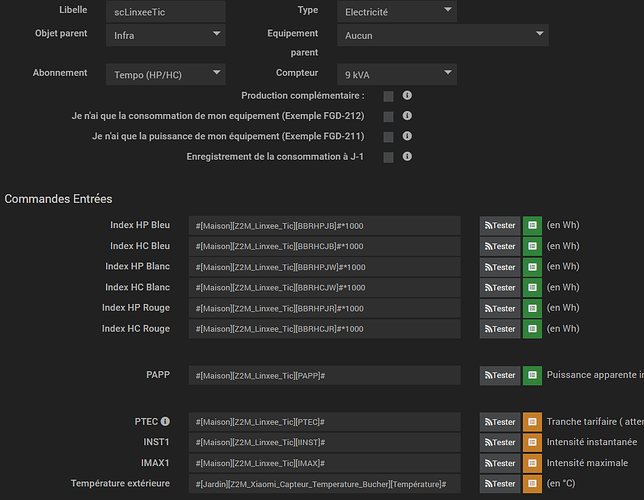This screenshot has width=644, height=500.
Task: Open command picker for Index HP Rouge
Action: [532, 308]
